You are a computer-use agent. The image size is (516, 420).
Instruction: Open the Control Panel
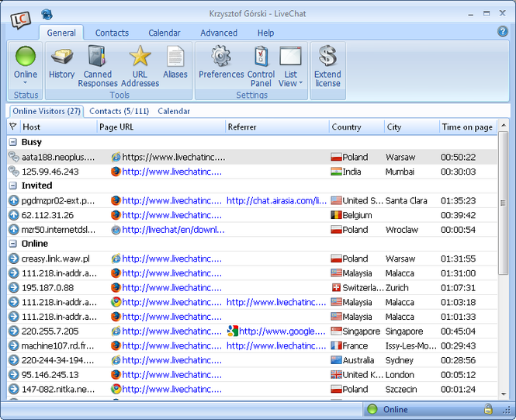click(261, 66)
